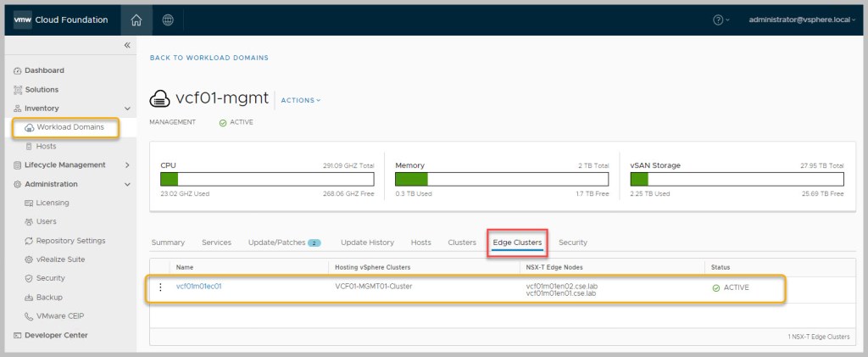The height and width of the screenshot is (357, 868).
Task: Open the Security tab
Action: pyautogui.click(x=573, y=243)
